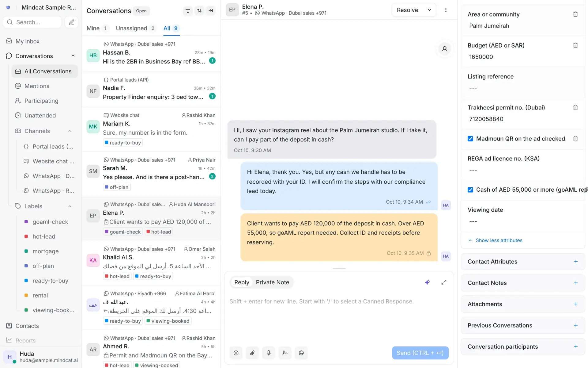Select the hot-lead label in sidebar
588x368 pixels.
click(x=44, y=237)
